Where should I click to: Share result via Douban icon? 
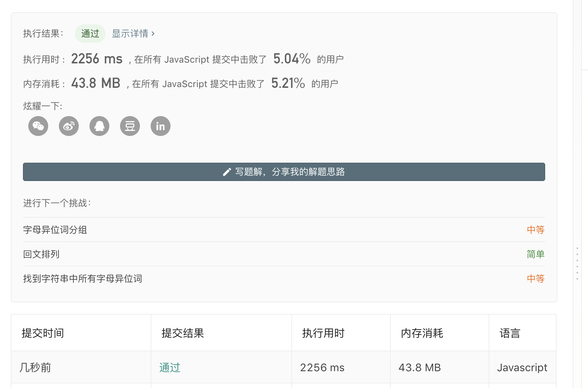tap(130, 126)
